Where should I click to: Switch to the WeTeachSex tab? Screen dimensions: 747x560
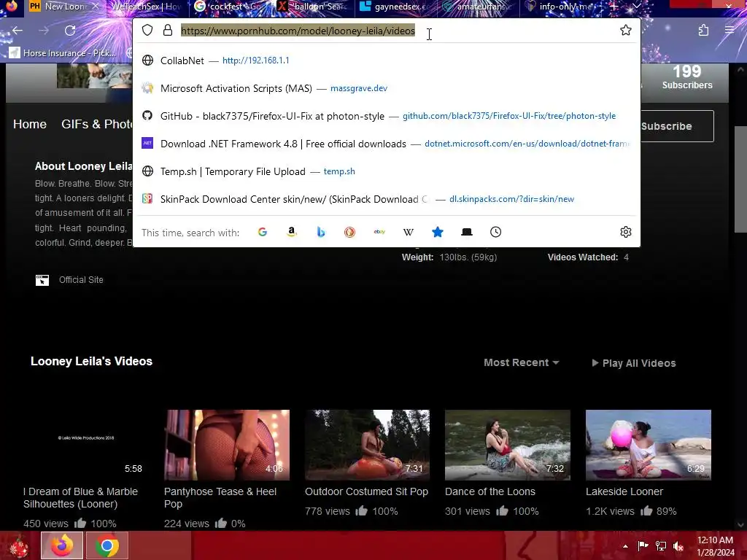(x=147, y=7)
